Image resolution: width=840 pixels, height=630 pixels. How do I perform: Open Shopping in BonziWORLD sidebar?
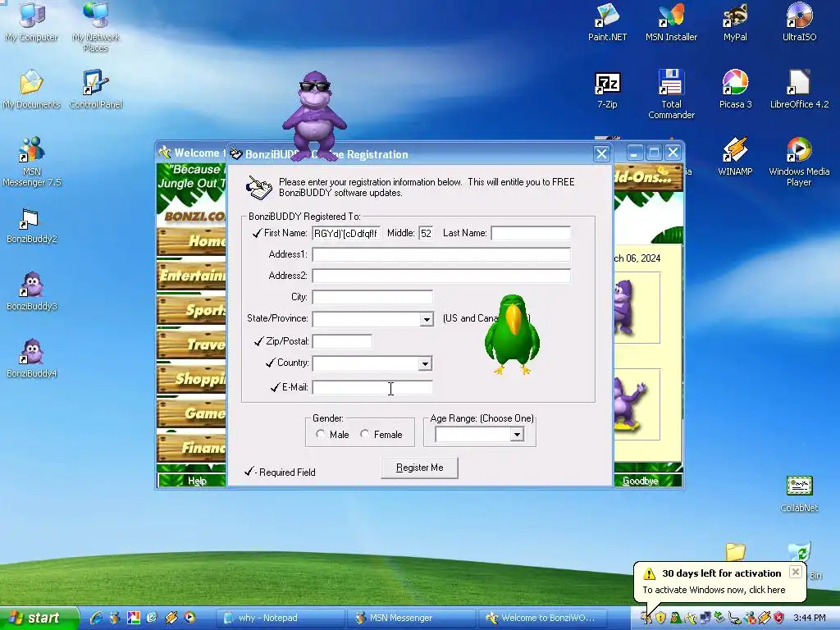tap(191, 379)
